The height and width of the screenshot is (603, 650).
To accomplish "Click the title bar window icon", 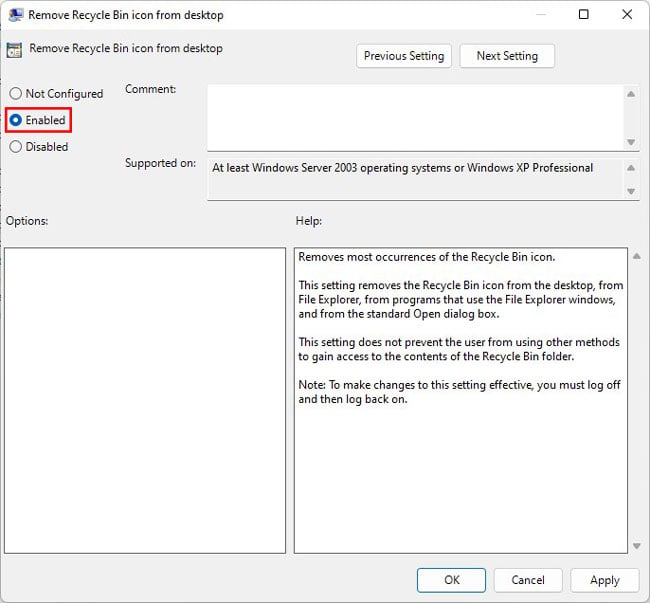I will pos(16,15).
